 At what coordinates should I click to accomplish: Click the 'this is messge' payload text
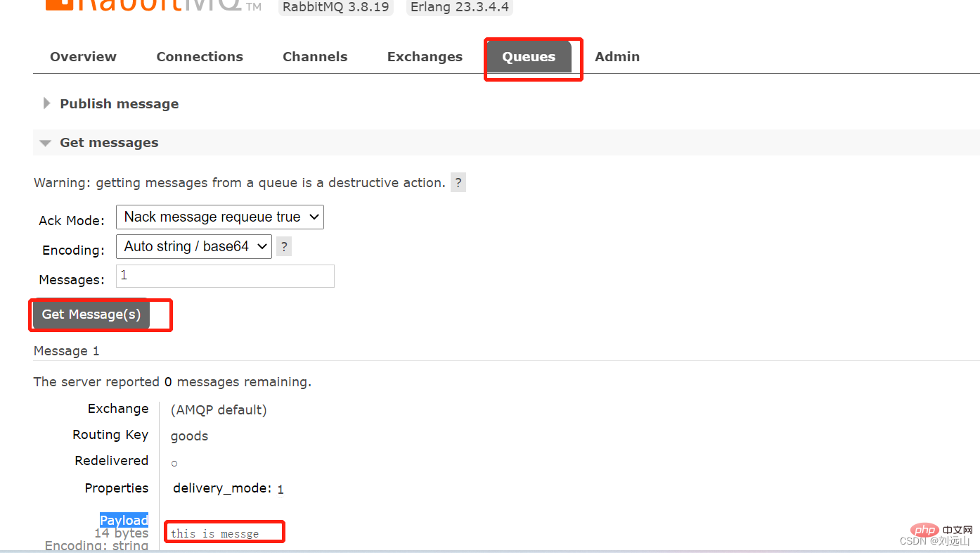[215, 534]
